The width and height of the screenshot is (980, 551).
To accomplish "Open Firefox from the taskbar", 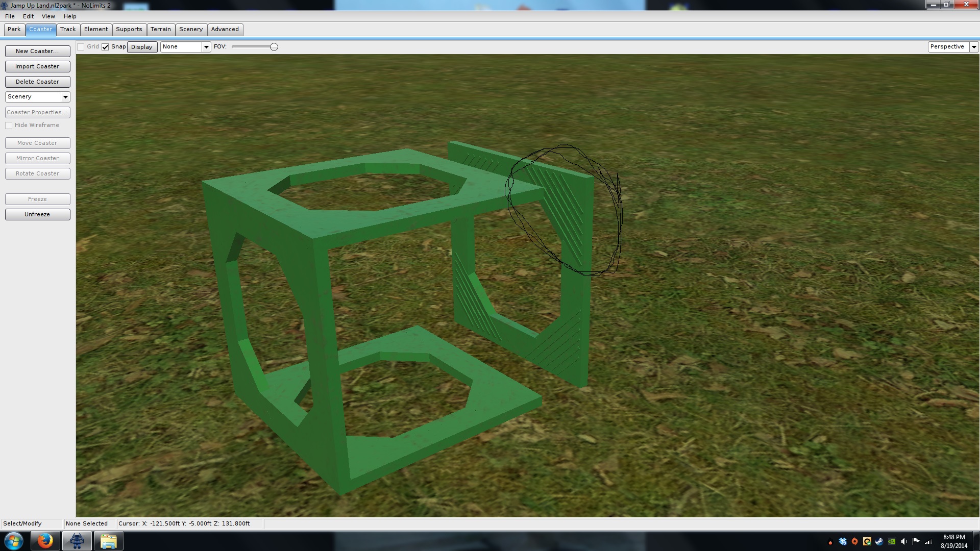I will pos(45,541).
